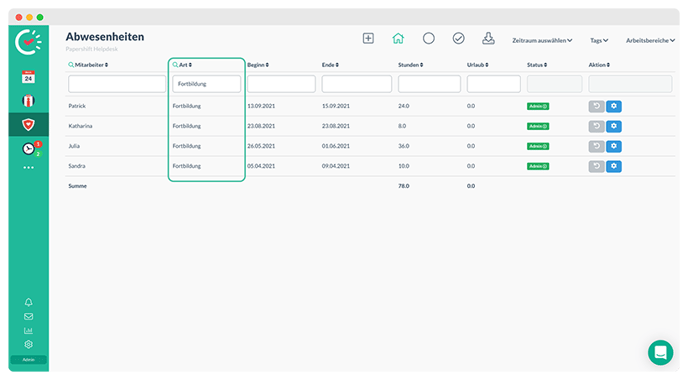This screenshot has height=380, width=688.
Task: Open the gear settings in Sandra's row
Action: [x=613, y=166]
